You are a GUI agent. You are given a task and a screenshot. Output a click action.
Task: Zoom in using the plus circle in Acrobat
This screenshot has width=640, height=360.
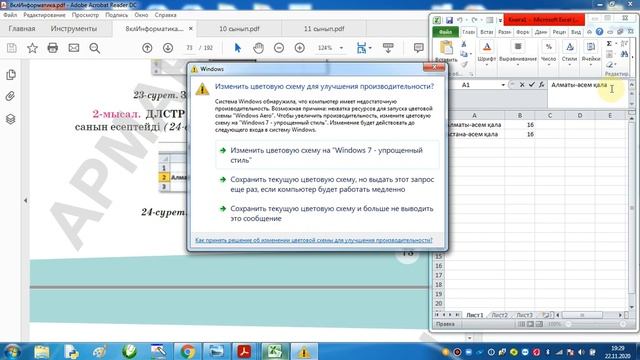tap(300, 48)
